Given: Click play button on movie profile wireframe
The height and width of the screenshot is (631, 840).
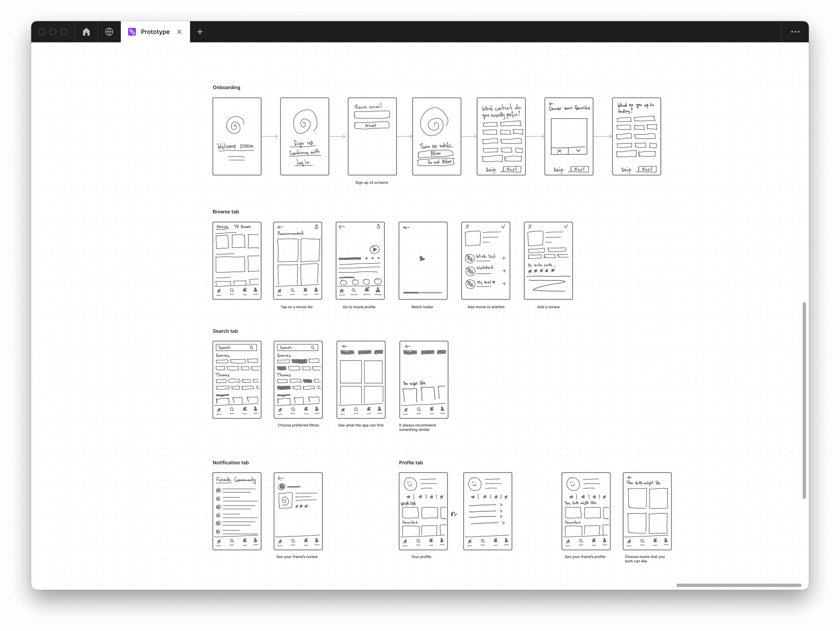Looking at the screenshot, I should point(374,250).
